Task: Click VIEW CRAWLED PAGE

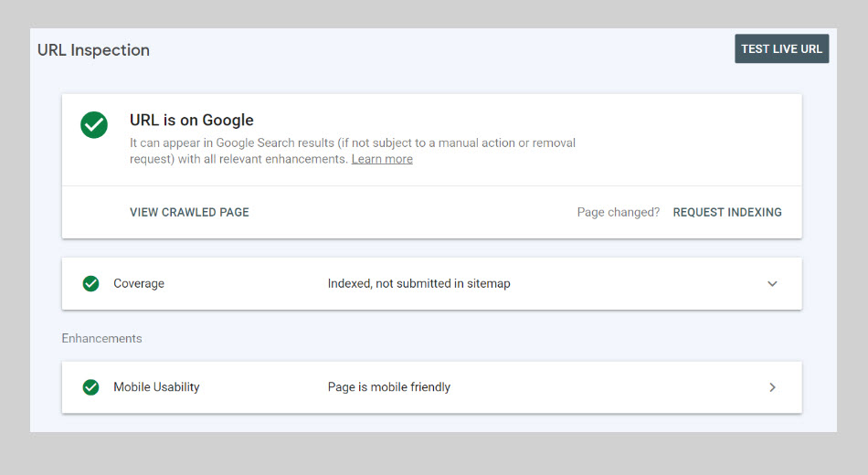Action: (x=189, y=212)
